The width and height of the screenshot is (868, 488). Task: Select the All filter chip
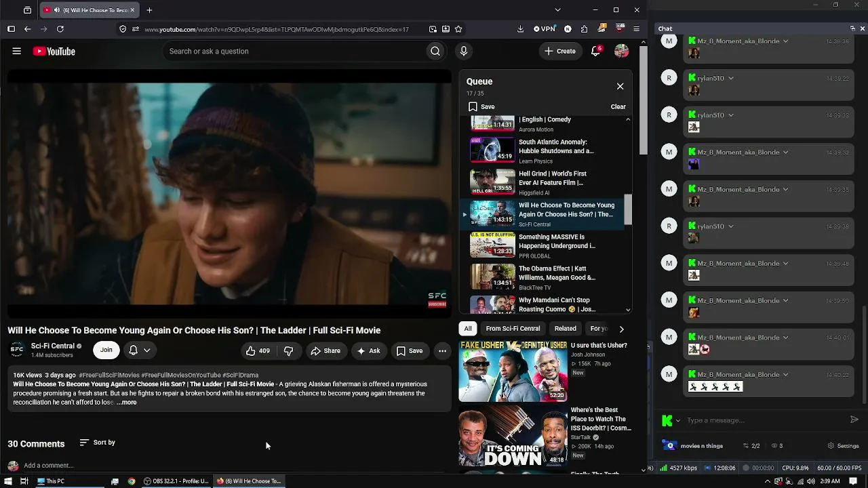click(x=468, y=329)
